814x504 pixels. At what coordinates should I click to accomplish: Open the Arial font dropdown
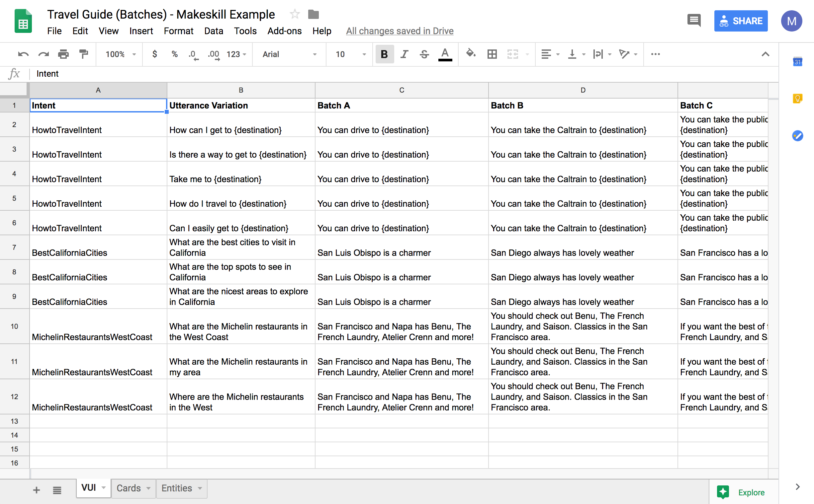(x=289, y=54)
